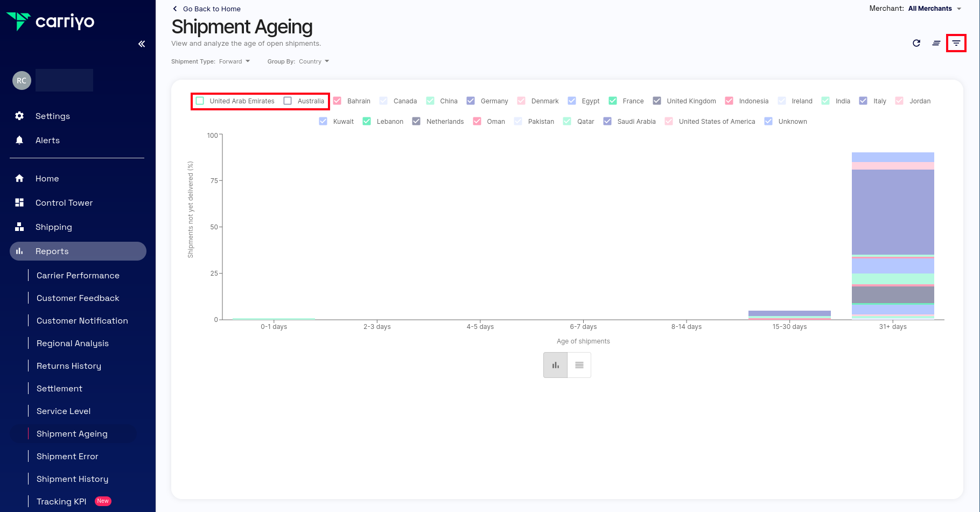Select Shipment Ageing in sidebar
The image size is (980, 512).
tap(72, 433)
